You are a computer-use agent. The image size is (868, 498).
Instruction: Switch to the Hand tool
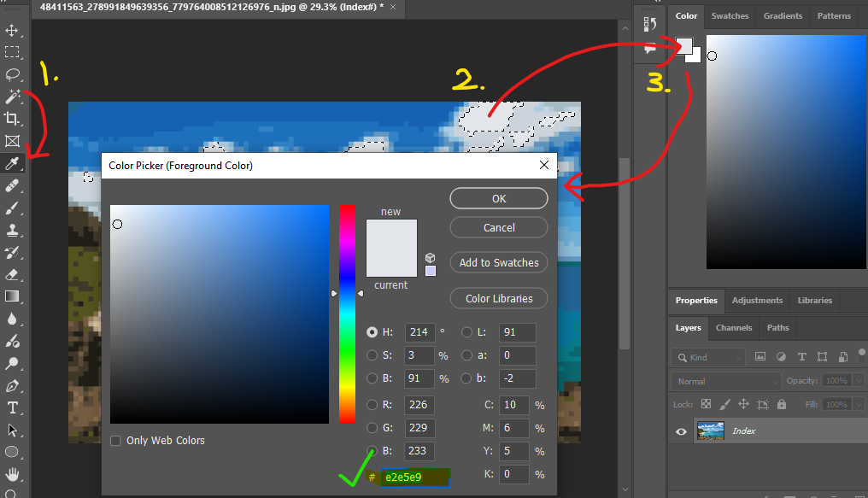pyautogui.click(x=13, y=474)
